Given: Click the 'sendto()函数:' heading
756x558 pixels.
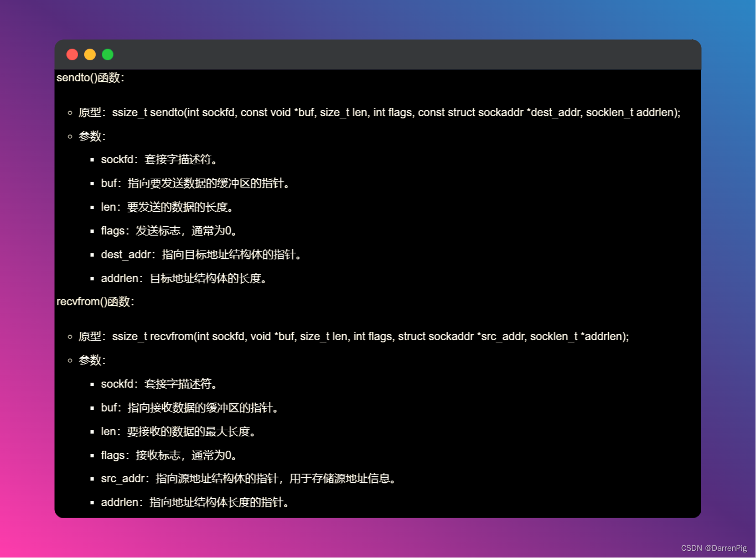Looking at the screenshot, I should click(x=90, y=78).
